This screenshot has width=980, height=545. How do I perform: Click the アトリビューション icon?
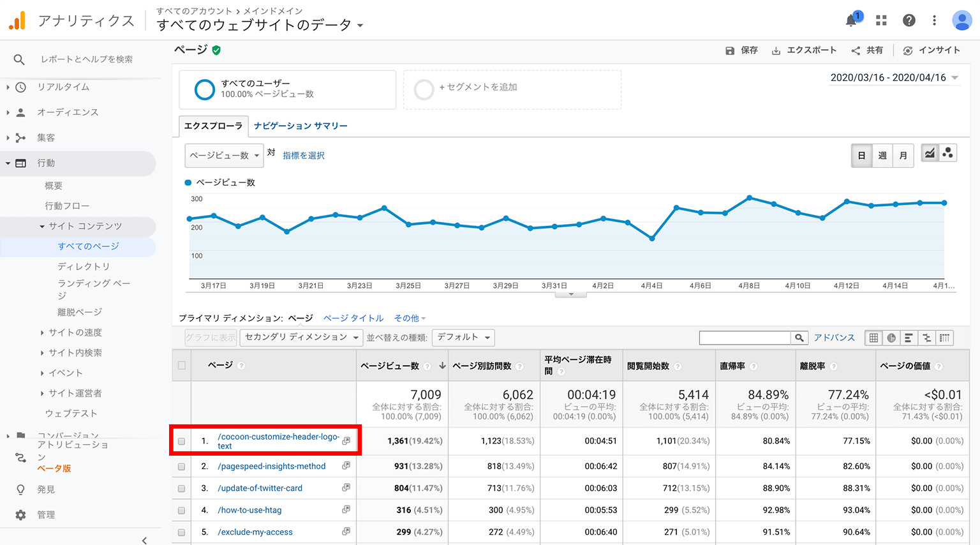(21, 458)
